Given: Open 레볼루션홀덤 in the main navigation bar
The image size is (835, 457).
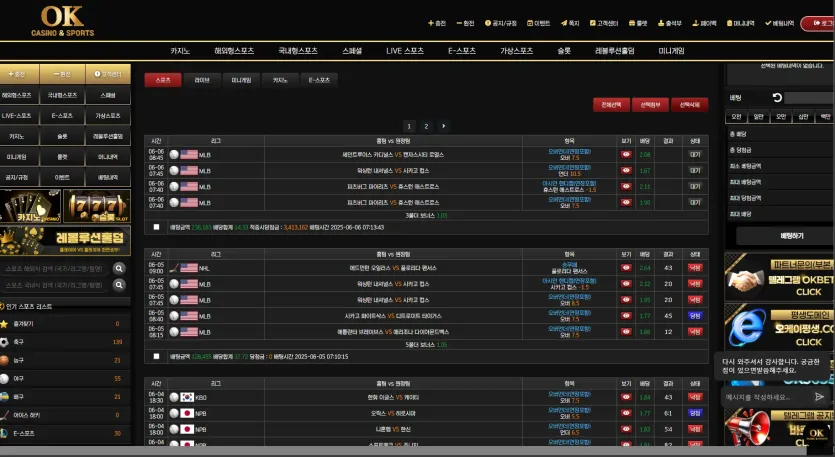Looking at the screenshot, I should tap(615, 51).
